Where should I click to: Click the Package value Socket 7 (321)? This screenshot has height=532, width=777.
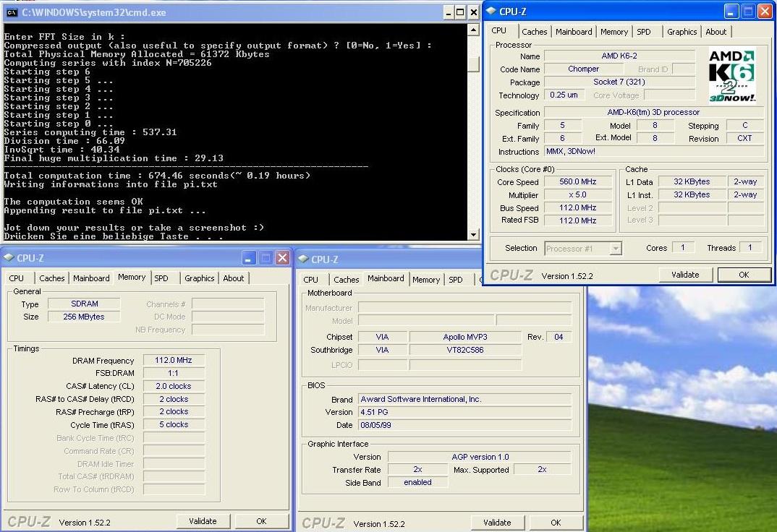click(x=619, y=82)
